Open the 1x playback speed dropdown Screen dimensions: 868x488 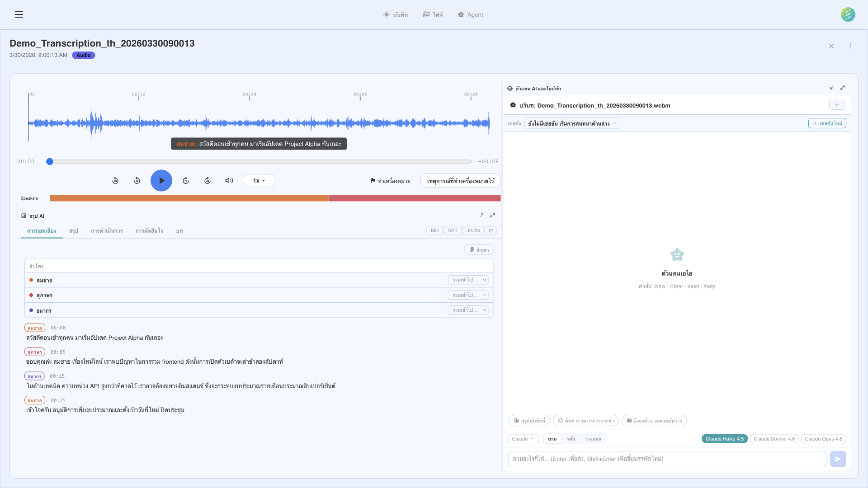pyautogui.click(x=259, y=181)
